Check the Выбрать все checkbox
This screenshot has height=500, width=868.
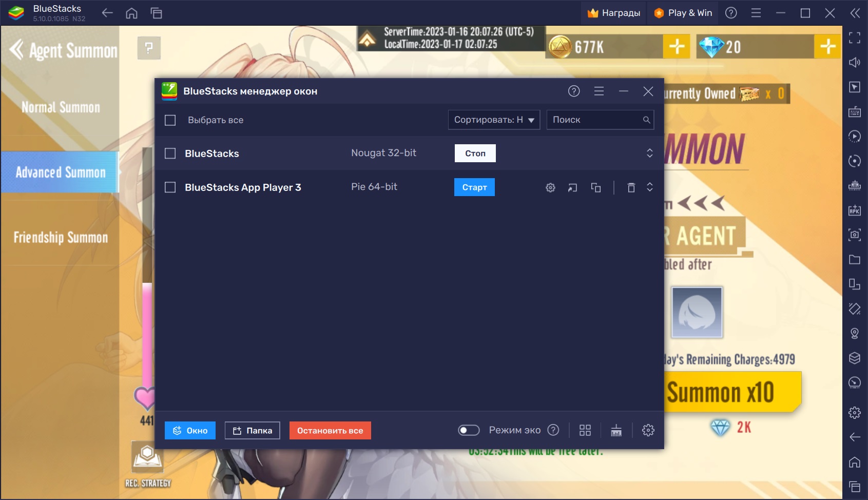pyautogui.click(x=170, y=120)
